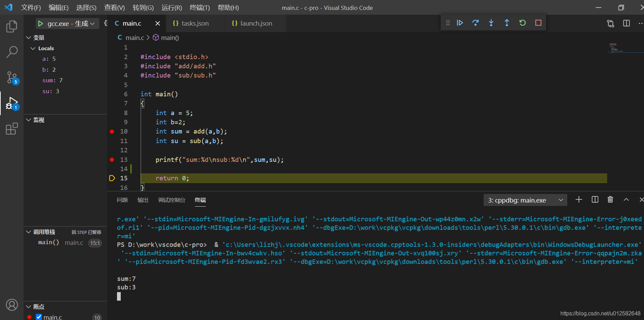
Task: Open the Extensions view icon
Action: (x=12, y=129)
